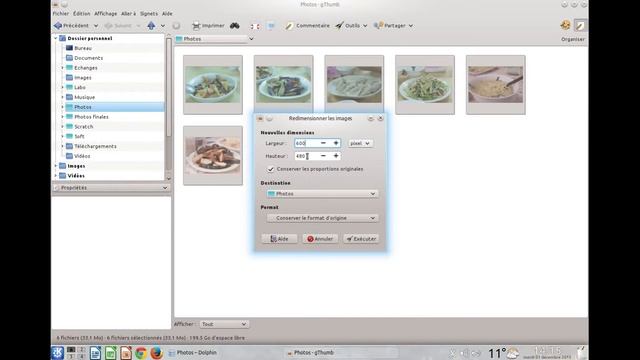Open the Aller à menu

point(128,13)
